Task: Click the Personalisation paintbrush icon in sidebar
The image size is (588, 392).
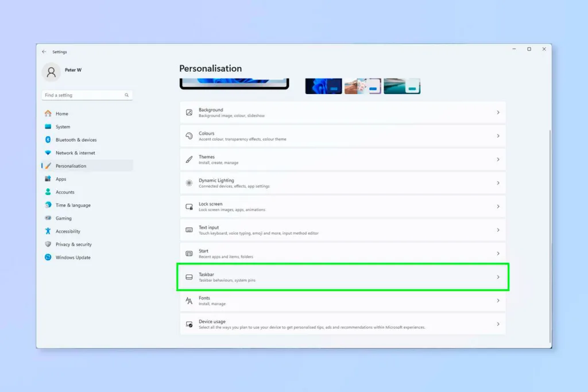Action: pyautogui.click(x=48, y=166)
